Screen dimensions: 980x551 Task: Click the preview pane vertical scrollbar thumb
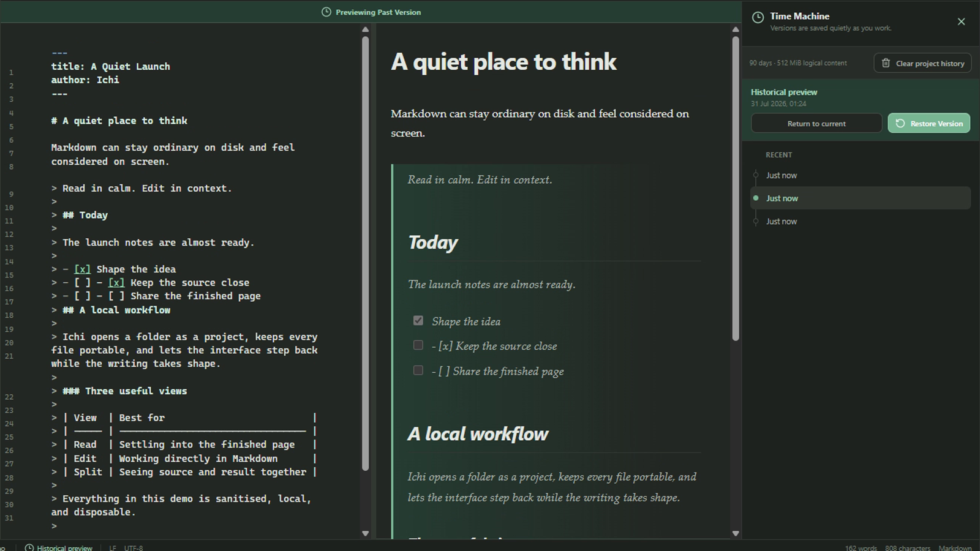[736, 189]
